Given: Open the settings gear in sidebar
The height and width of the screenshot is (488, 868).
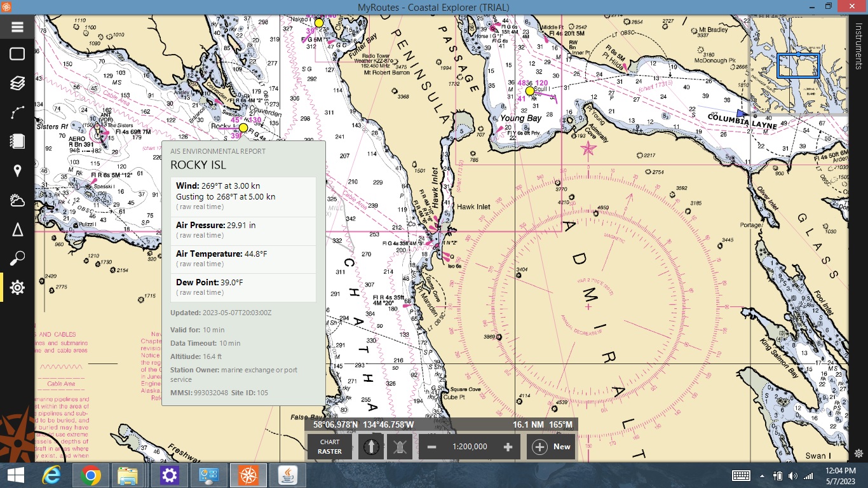Looking at the screenshot, I should 17,288.
